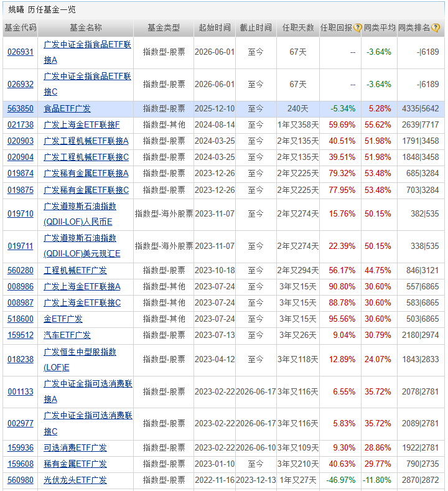Open the 可选消费ETF广发 link
Screen dimensions: 448x491
(x=75, y=448)
